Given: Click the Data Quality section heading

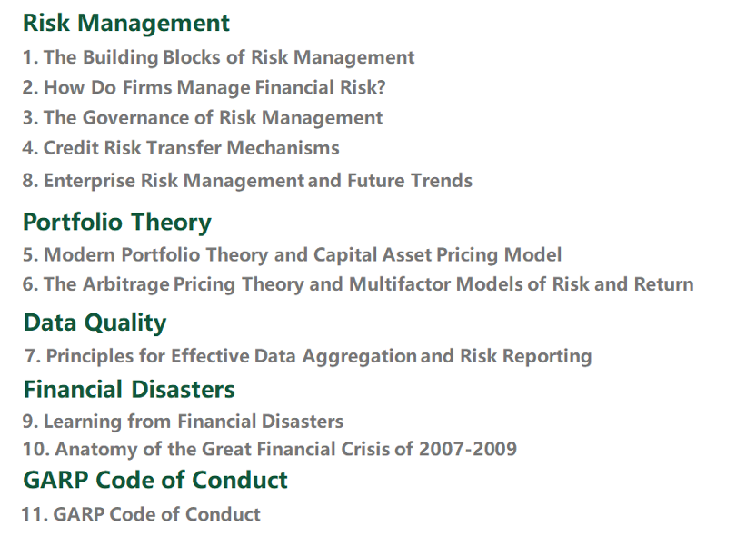Looking at the screenshot, I should coord(94,323).
